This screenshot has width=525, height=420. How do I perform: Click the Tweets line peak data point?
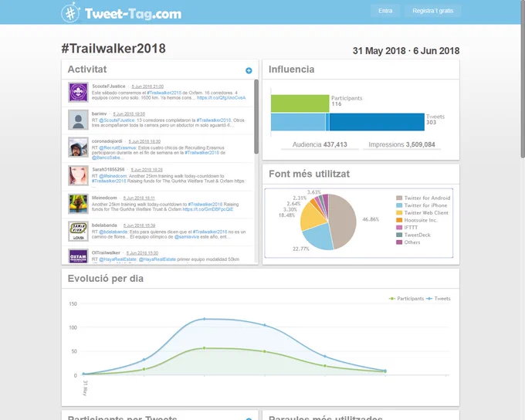(205, 319)
